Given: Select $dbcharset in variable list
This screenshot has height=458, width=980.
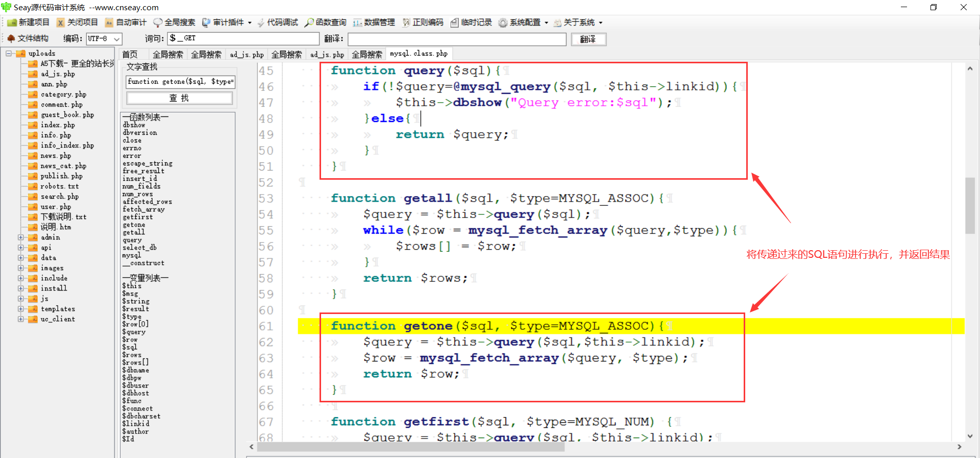Looking at the screenshot, I should 141,416.
